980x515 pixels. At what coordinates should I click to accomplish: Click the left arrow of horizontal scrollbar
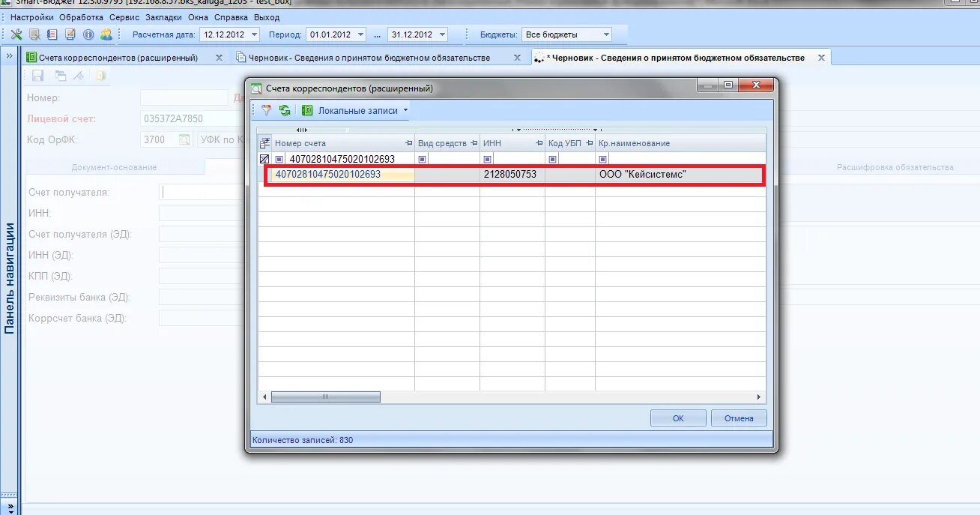264,397
